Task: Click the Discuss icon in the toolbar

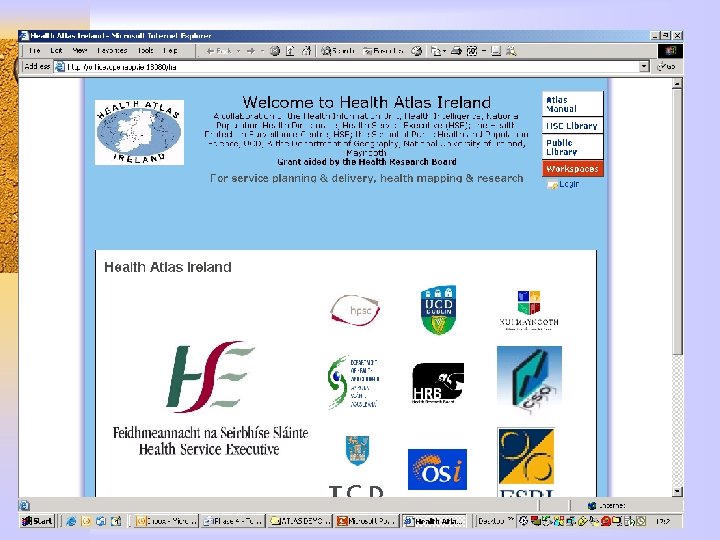Action: point(496,51)
